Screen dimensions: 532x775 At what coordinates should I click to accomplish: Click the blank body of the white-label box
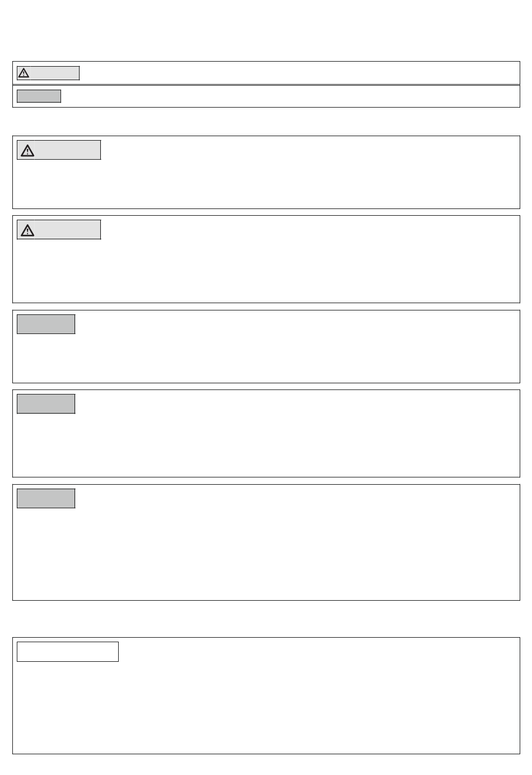[x=266, y=707]
